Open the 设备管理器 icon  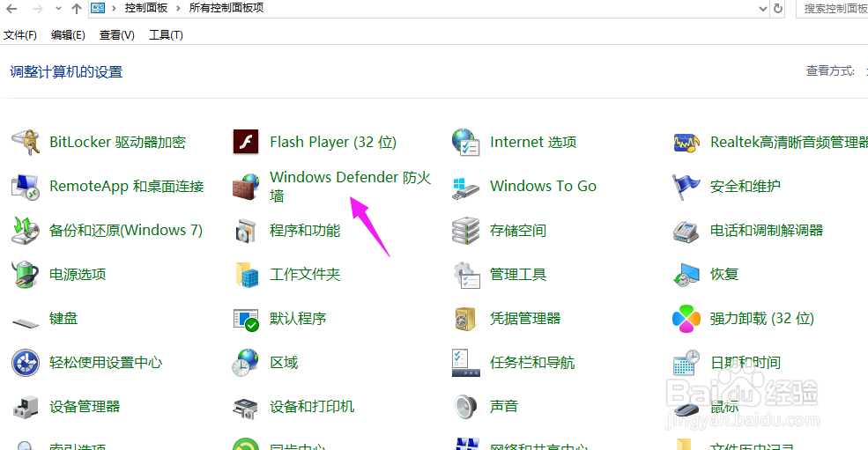click(x=26, y=408)
